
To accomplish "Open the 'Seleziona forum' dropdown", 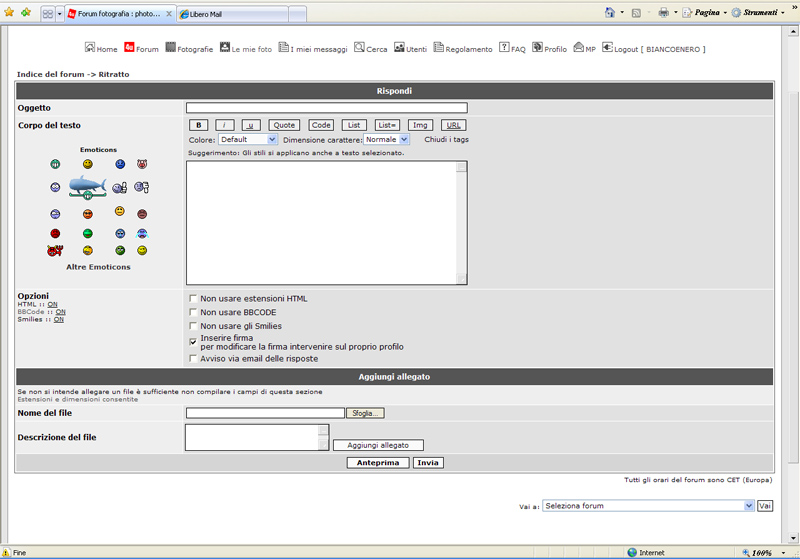I will pos(648,506).
